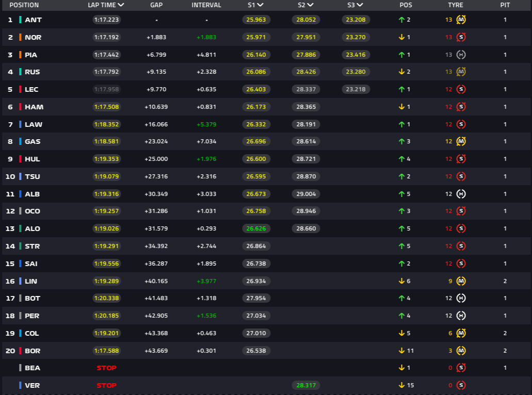
Task: Click ANT's medium tyre icon
Action: 461,20
